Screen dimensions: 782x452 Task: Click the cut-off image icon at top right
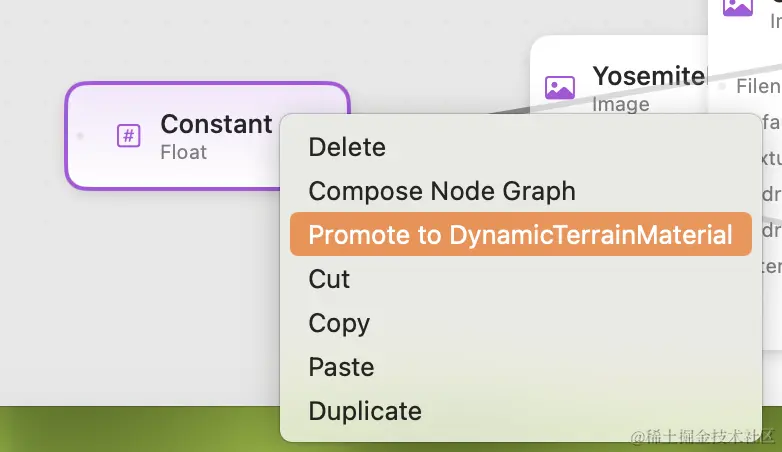737,7
